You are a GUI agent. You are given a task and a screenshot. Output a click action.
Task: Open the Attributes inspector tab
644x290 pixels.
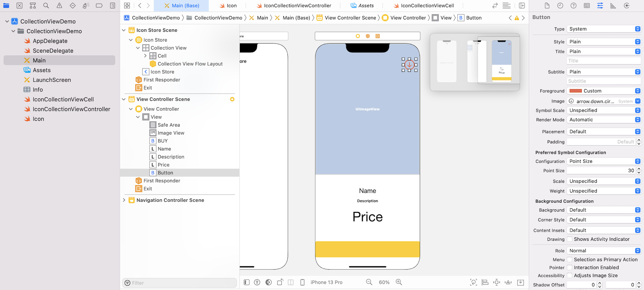tap(600, 6)
